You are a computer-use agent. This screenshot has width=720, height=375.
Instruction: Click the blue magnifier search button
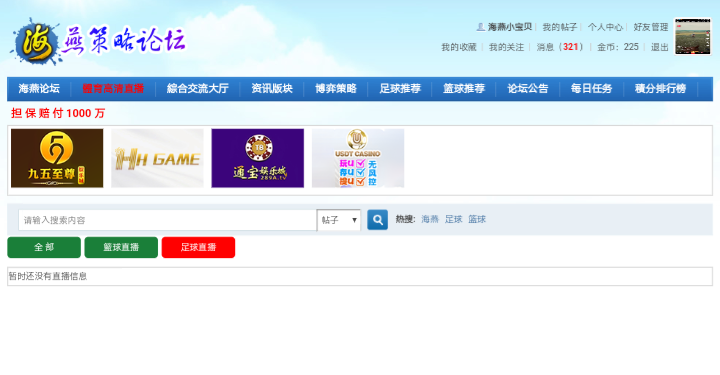(377, 220)
